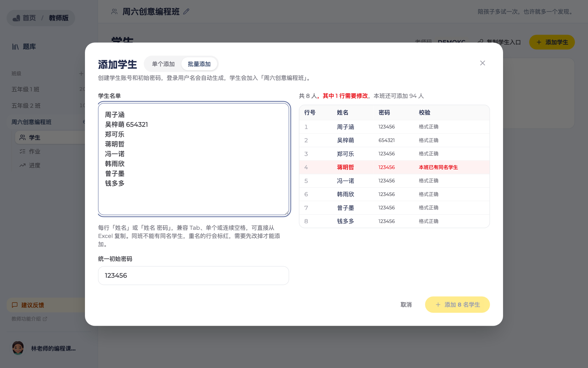Select the 批量添加 tab
588x368 pixels.
(199, 64)
